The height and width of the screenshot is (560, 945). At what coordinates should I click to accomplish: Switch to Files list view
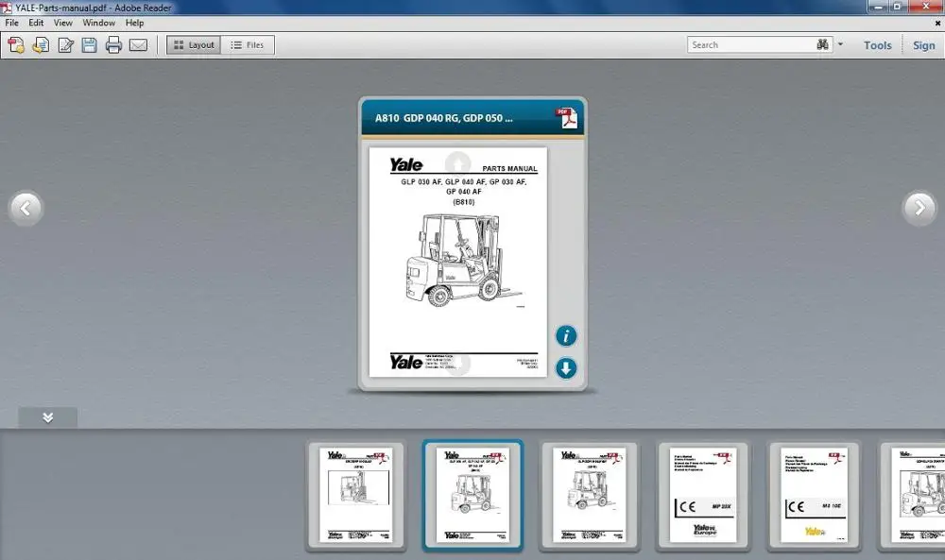[x=248, y=45]
